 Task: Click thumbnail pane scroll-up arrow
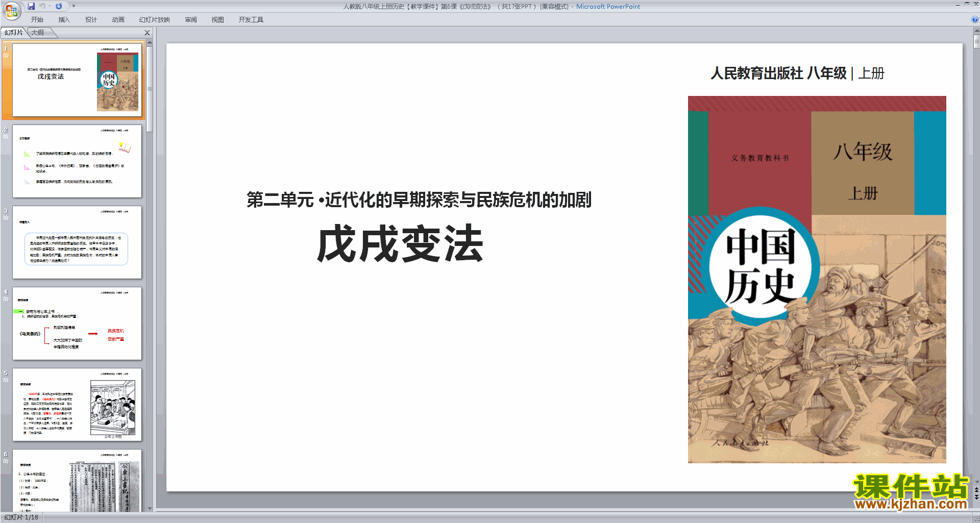[x=150, y=43]
